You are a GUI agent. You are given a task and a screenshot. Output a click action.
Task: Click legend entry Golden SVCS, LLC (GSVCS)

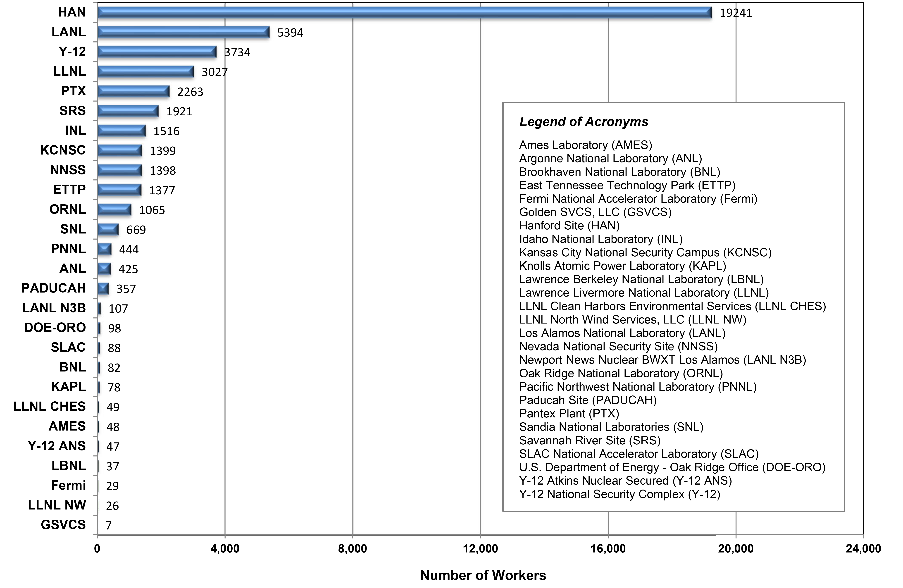596,212
